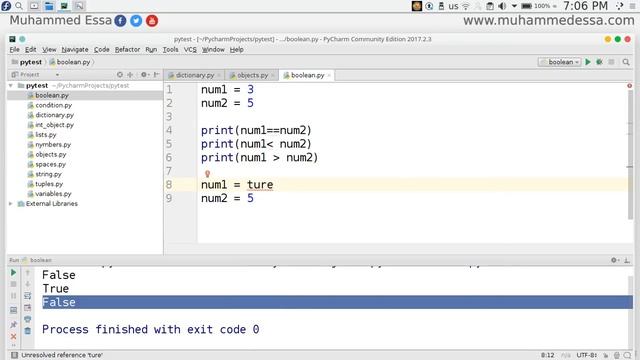Open Run panel gear settings

point(615,260)
